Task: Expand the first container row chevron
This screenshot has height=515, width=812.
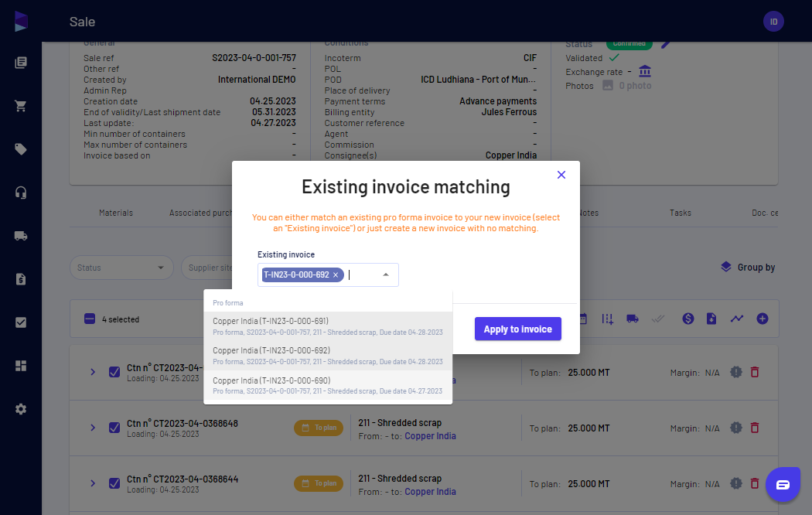Action: coord(93,372)
